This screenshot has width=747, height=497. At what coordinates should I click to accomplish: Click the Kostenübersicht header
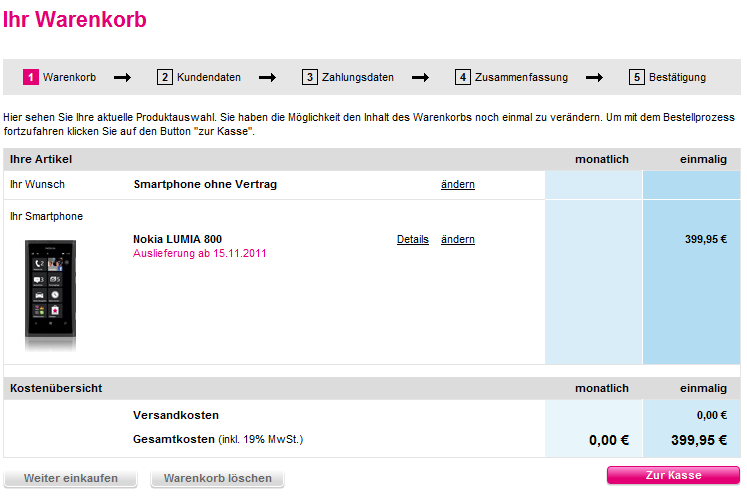coord(56,388)
